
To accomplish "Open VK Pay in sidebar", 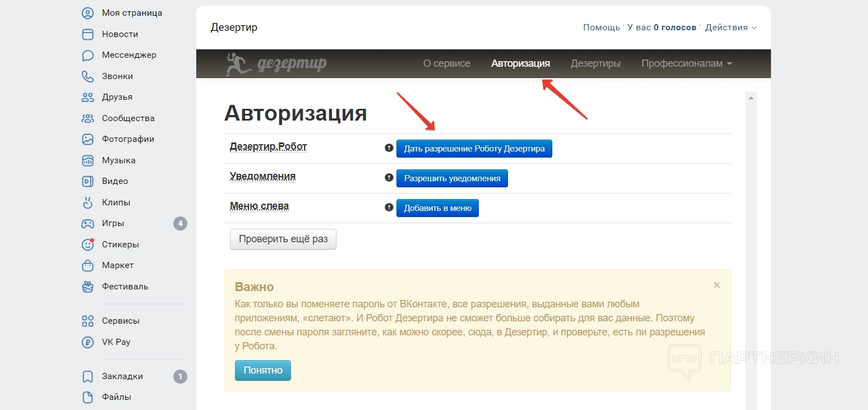I will tap(116, 342).
